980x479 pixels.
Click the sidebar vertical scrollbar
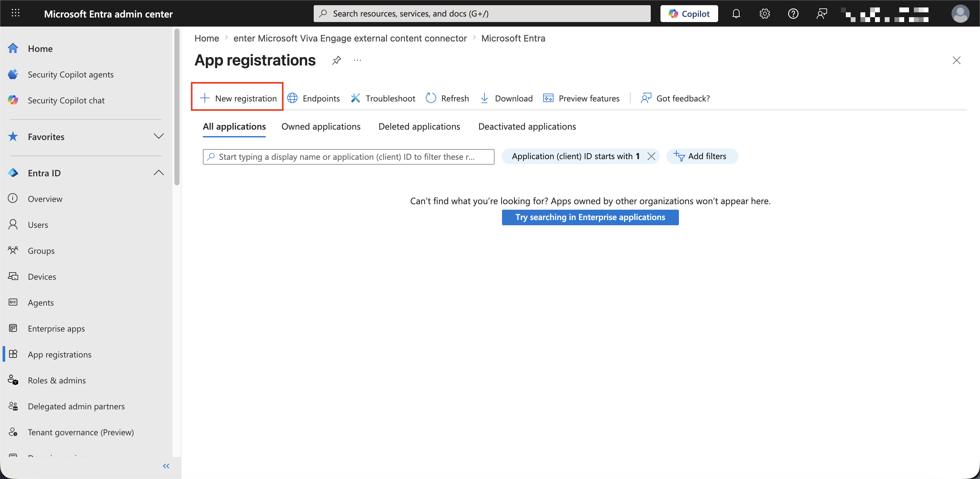177,107
